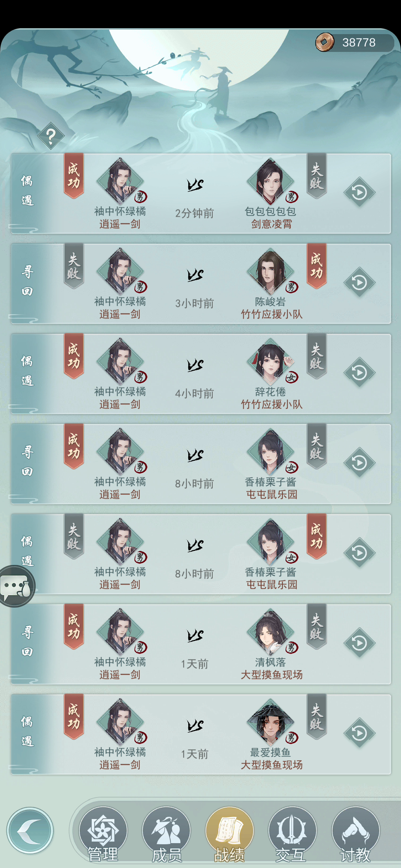The height and width of the screenshot is (868, 401).
Task: Tap the copper coin currency icon
Action: click(325, 42)
